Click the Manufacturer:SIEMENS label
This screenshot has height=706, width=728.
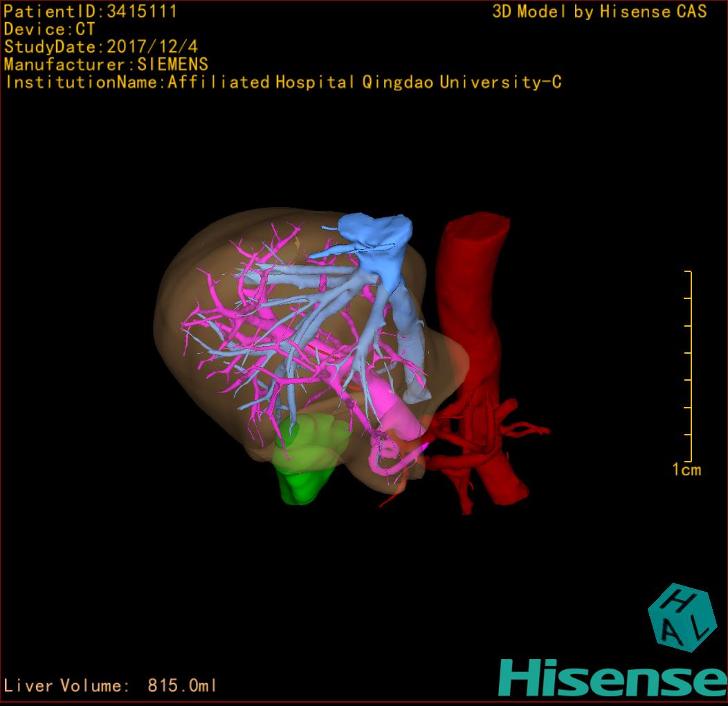click(106, 64)
